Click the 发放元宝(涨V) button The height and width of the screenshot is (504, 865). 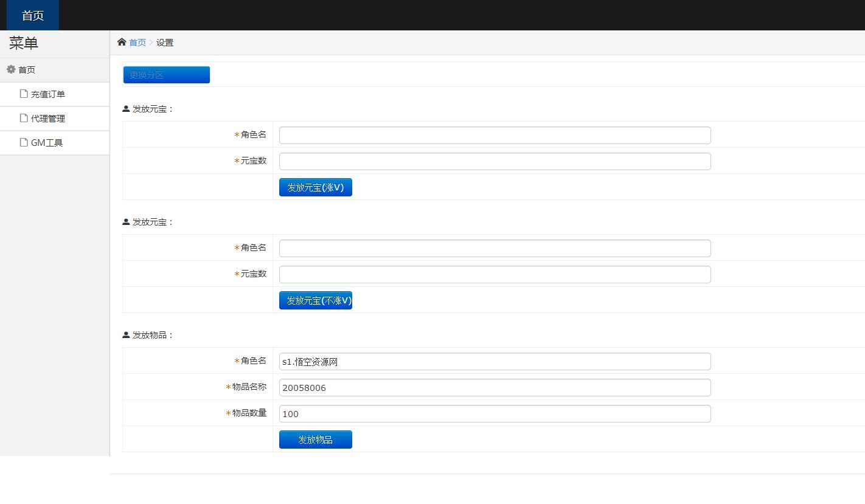coord(315,187)
